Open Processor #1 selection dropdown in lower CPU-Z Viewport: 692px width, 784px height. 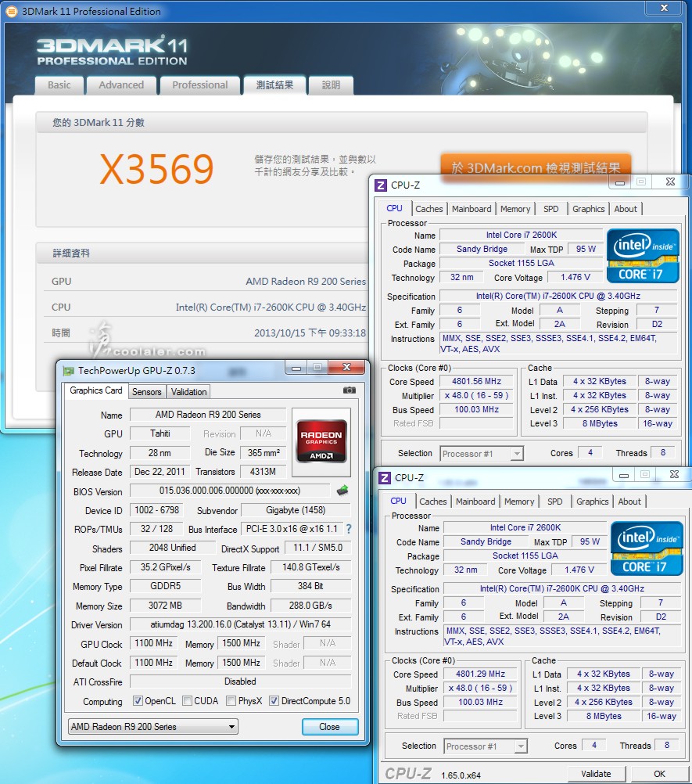(x=486, y=746)
